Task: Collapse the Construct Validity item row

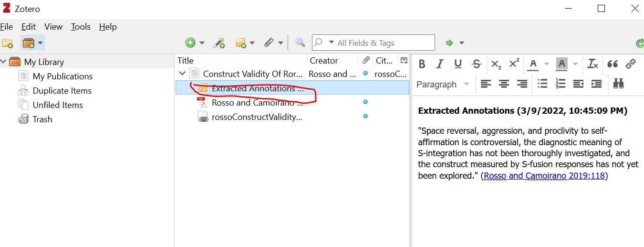Action: pos(182,74)
